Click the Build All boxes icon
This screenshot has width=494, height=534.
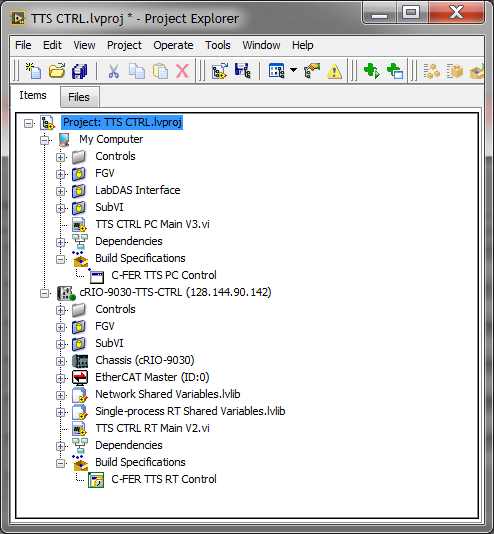[x=432, y=71]
